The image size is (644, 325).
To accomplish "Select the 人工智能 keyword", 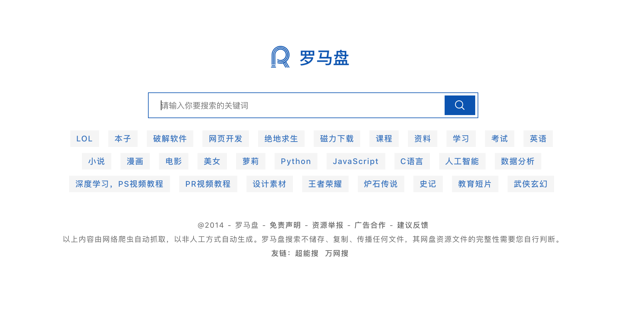I will tap(462, 161).
